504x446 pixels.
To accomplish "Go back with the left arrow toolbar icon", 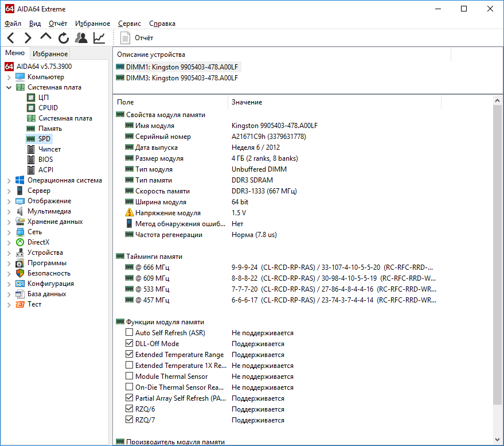I will [10, 38].
